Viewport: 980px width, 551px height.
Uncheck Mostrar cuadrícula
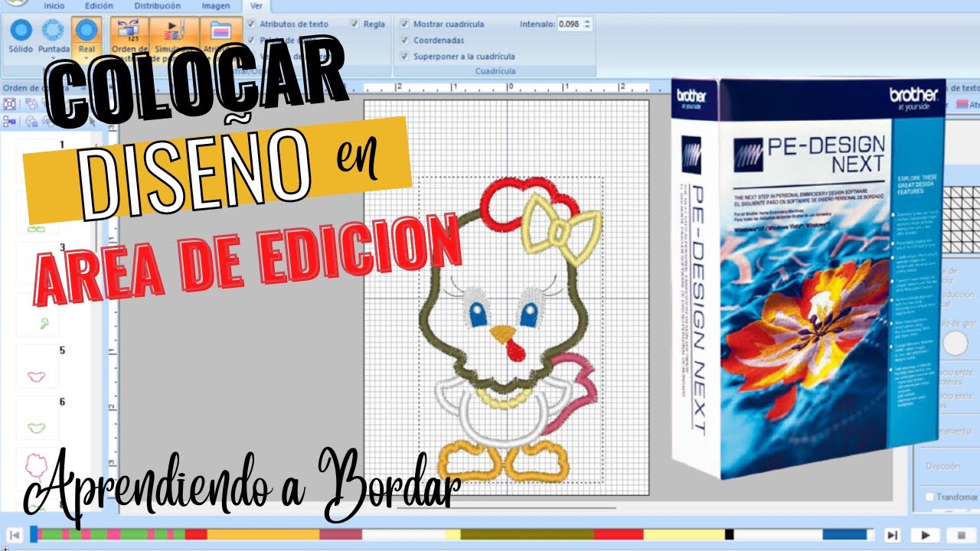click(x=405, y=24)
